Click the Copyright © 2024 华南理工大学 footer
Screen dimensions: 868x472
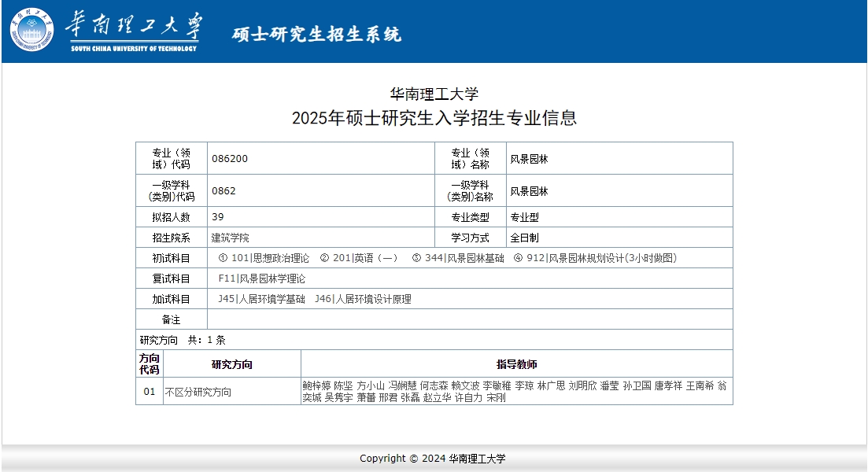click(x=432, y=459)
